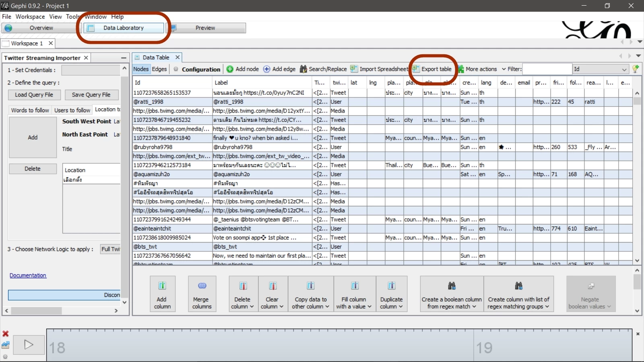The width and height of the screenshot is (644, 362).
Task: Click the red X timeline disable icon
Action: pos(6,333)
